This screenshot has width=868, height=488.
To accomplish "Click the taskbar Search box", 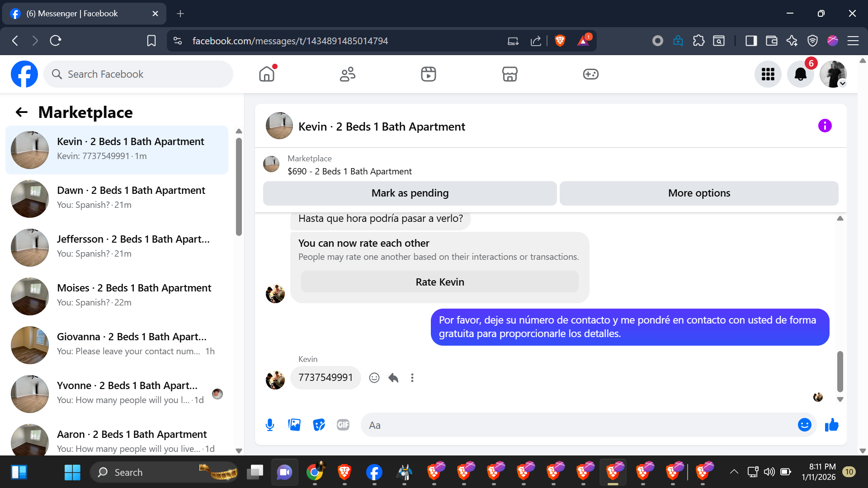I will coord(164,472).
